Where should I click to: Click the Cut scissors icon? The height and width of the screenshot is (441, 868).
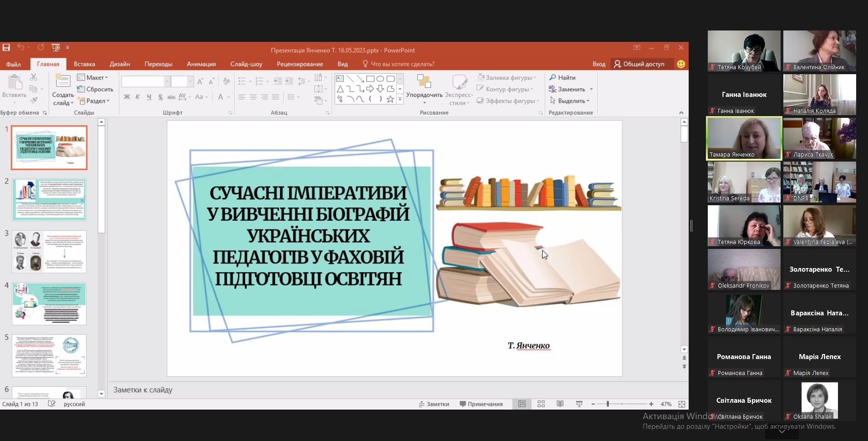pyautogui.click(x=33, y=77)
